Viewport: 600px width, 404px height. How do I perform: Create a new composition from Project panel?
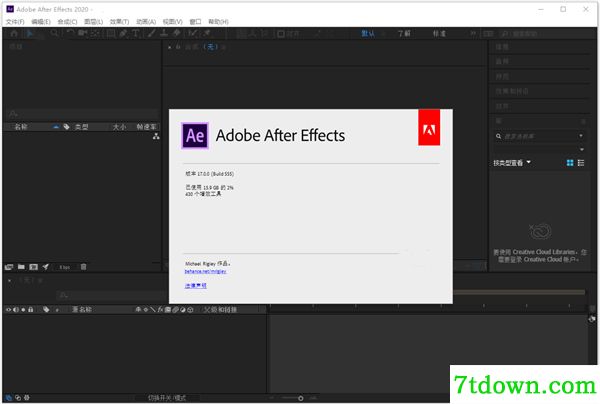tap(34, 267)
